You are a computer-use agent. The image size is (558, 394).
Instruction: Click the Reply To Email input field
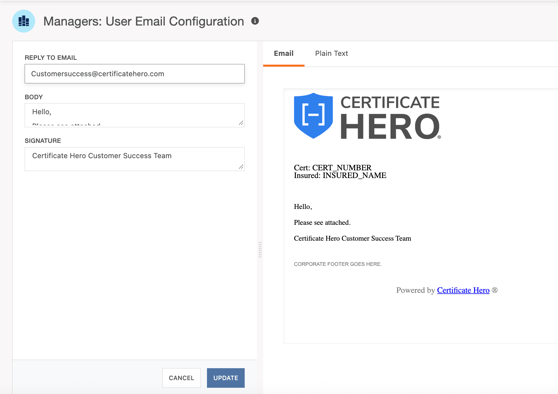135,74
